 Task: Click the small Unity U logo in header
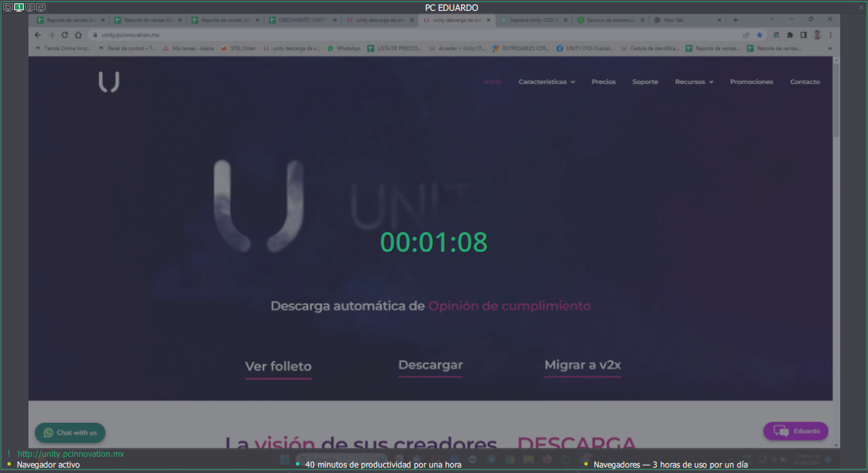108,82
